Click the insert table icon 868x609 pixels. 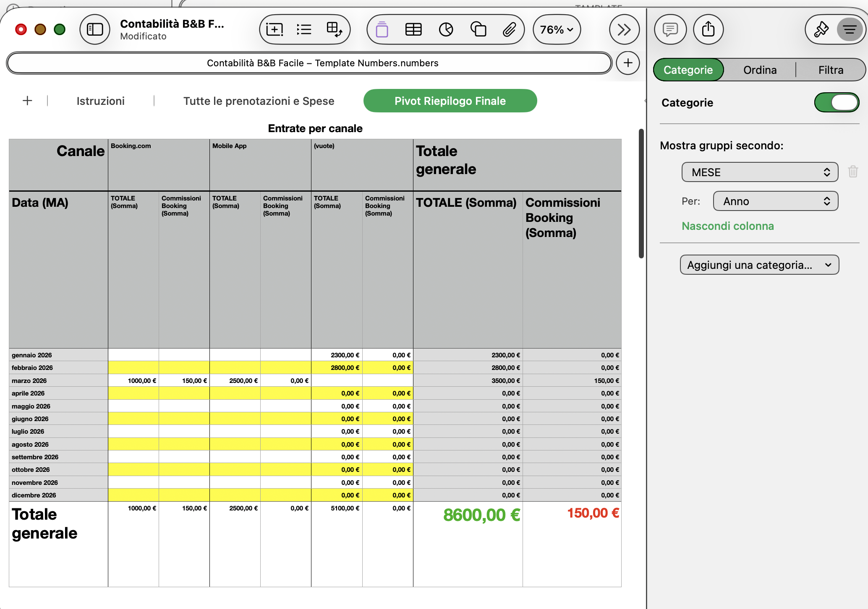413,29
